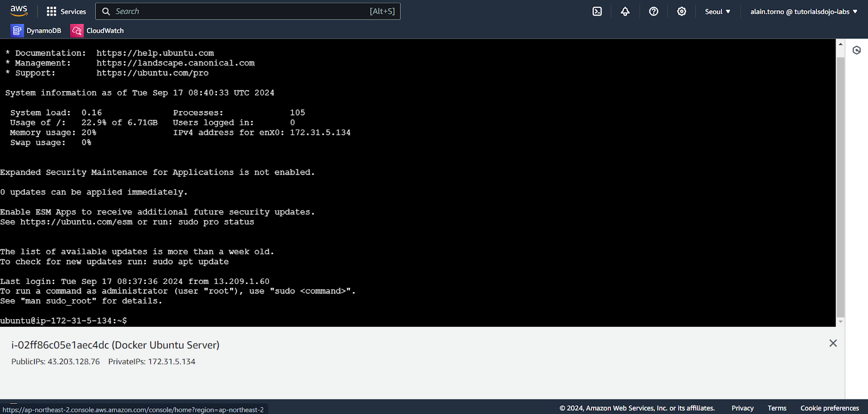The image size is (868, 414).
Task: Click the side panel hexagon icon
Action: (857, 50)
